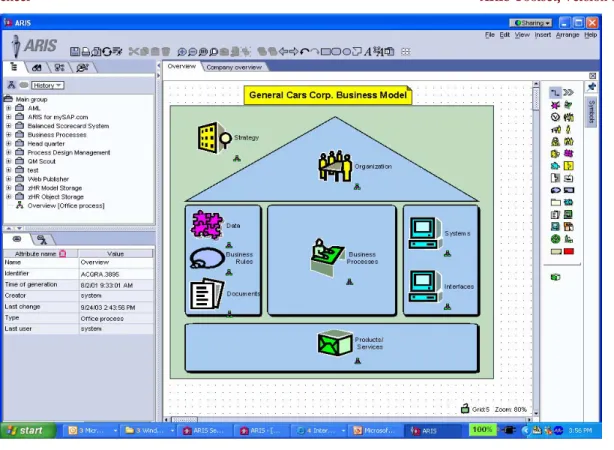Switch to the binoculars search tab
614x450 pixels.
[x=37, y=67]
